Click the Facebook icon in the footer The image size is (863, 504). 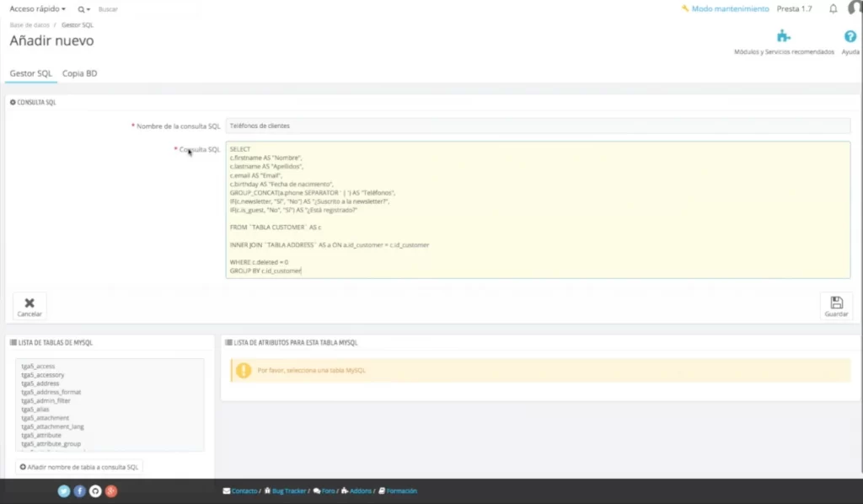coord(79,491)
